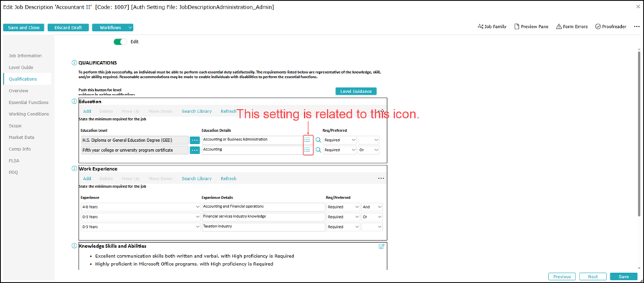Open Required dropdown for Financial services row
This screenshot has width=644, height=283.
[343, 217]
